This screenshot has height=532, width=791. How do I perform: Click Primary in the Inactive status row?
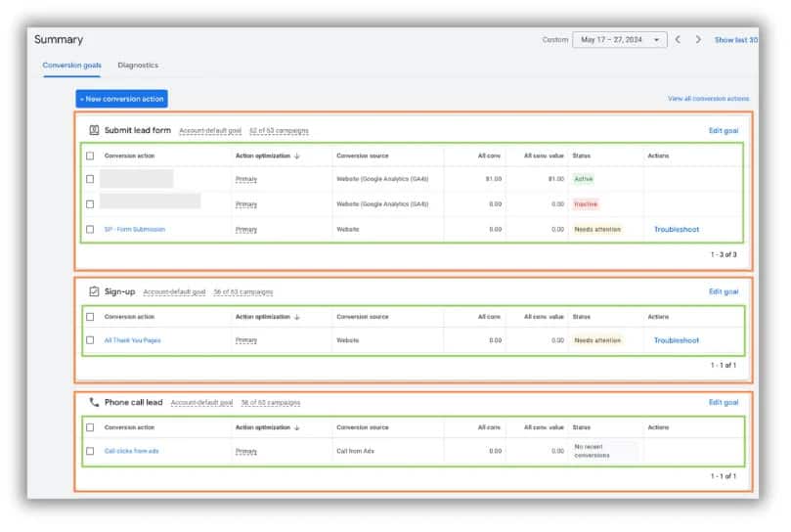[246, 204]
